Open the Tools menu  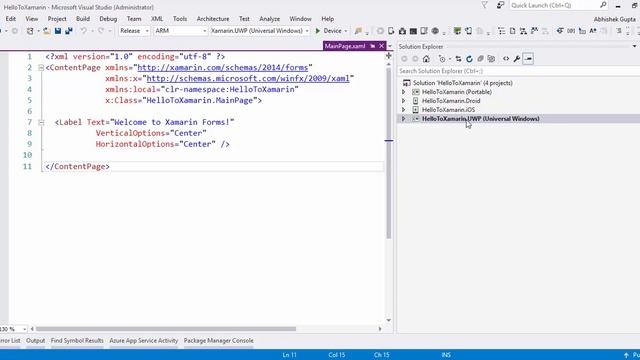[x=180, y=19]
